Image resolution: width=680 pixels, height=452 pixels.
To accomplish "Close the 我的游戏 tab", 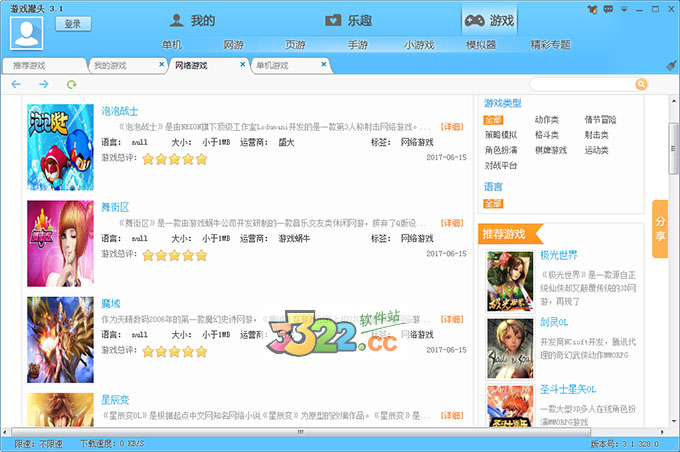I will pos(161,64).
